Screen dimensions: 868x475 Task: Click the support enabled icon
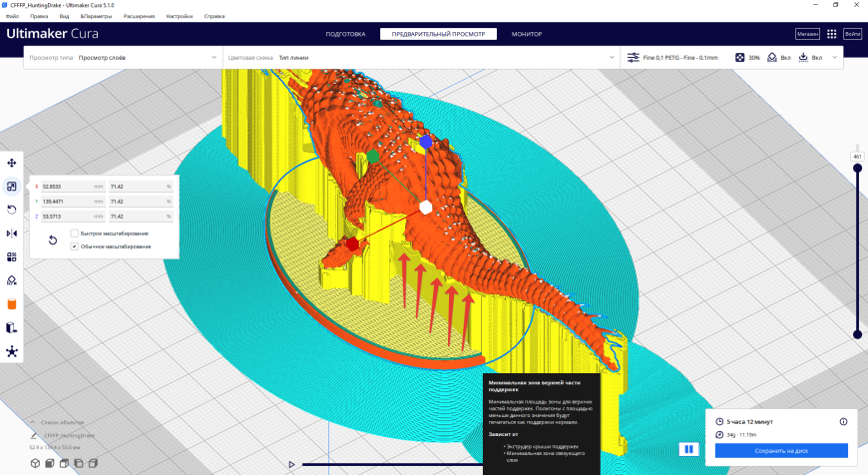(x=771, y=58)
